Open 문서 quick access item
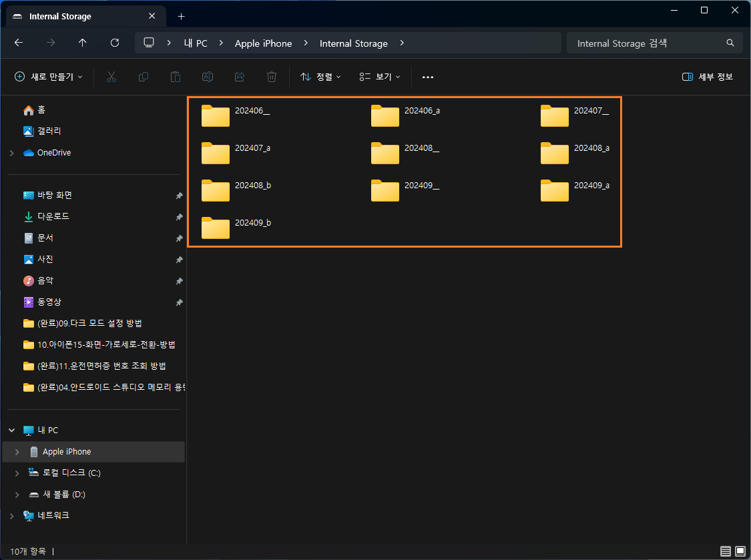The image size is (751, 560). pos(38,238)
